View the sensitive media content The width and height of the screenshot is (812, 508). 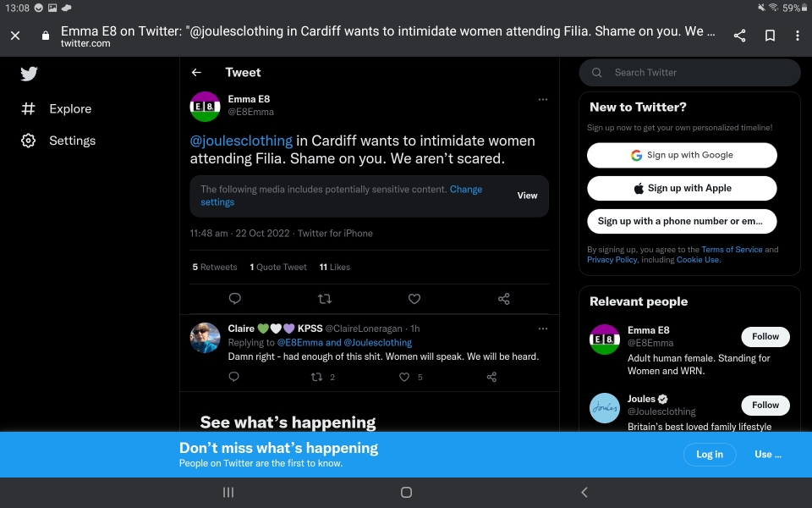pos(527,196)
